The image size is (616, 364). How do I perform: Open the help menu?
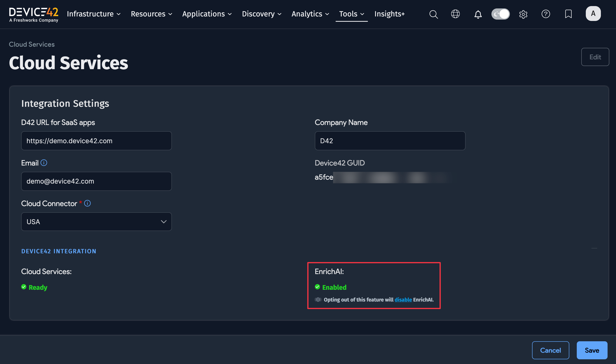tap(546, 14)
